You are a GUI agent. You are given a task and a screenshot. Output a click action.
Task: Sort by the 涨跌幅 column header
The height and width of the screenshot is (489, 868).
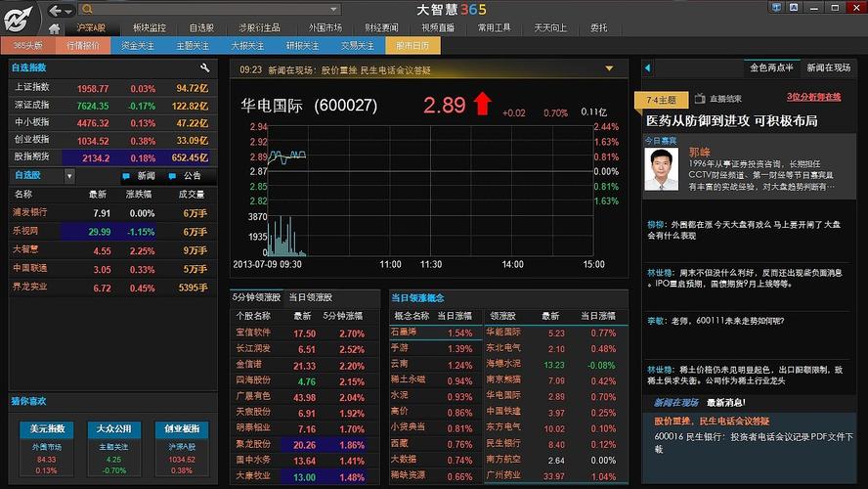coord(139,195)
